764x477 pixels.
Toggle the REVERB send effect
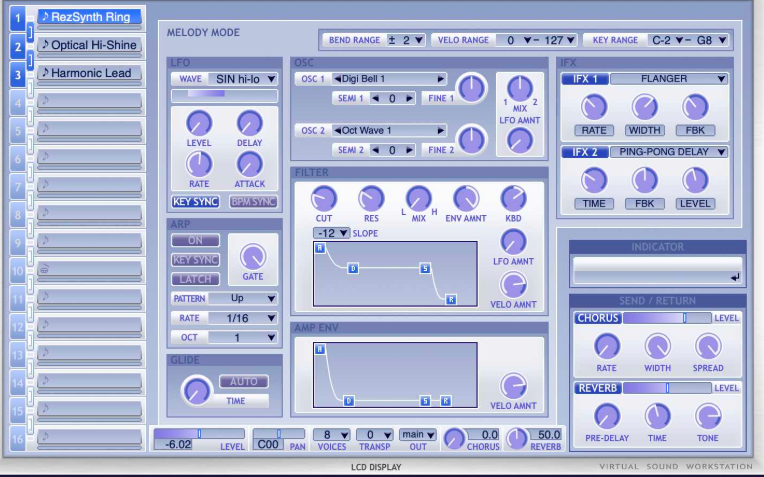598,388
